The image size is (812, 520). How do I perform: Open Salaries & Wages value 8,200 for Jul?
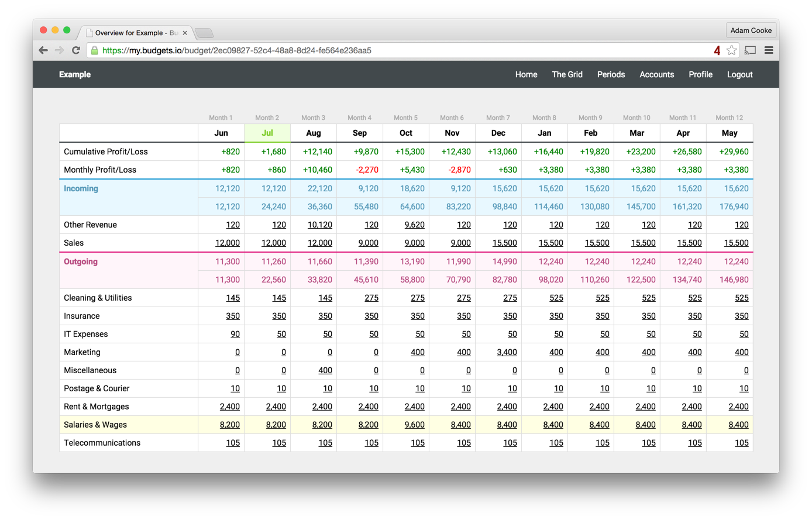[x=276, y=425]
